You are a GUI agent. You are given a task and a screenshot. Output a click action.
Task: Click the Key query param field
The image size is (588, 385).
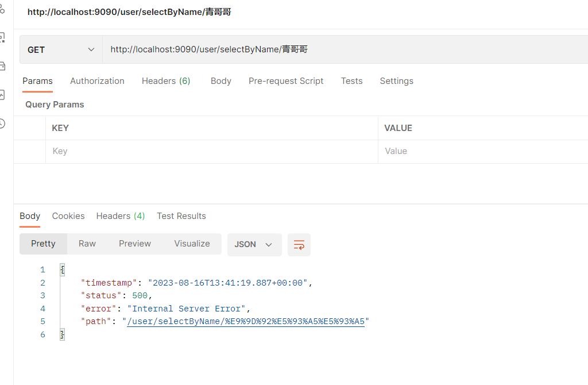point(212,151)
